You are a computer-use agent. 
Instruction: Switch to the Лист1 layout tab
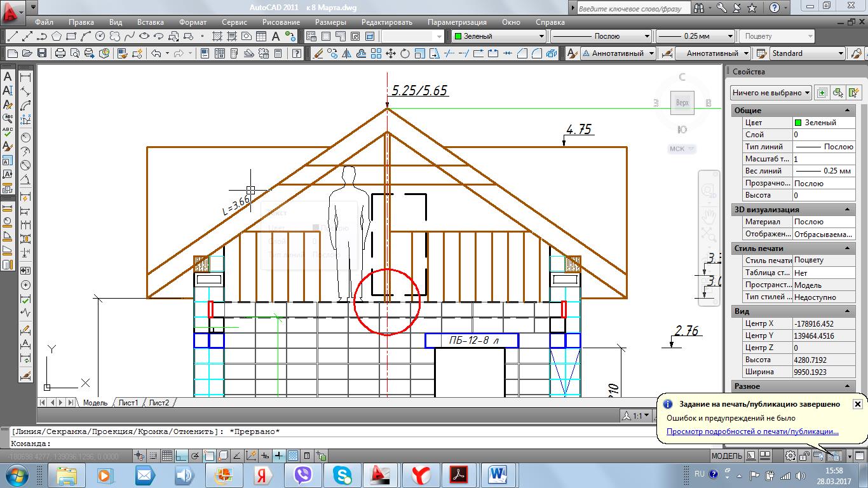[128, 403]
